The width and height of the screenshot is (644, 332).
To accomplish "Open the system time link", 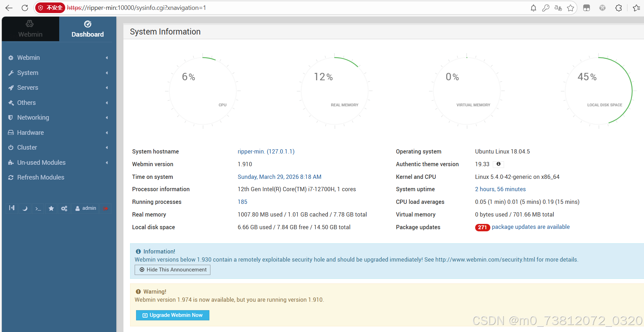I will click(279, 177).
